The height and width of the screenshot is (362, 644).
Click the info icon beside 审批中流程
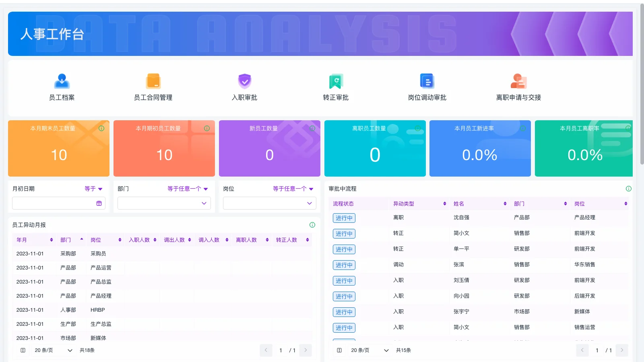click(628, 189)
